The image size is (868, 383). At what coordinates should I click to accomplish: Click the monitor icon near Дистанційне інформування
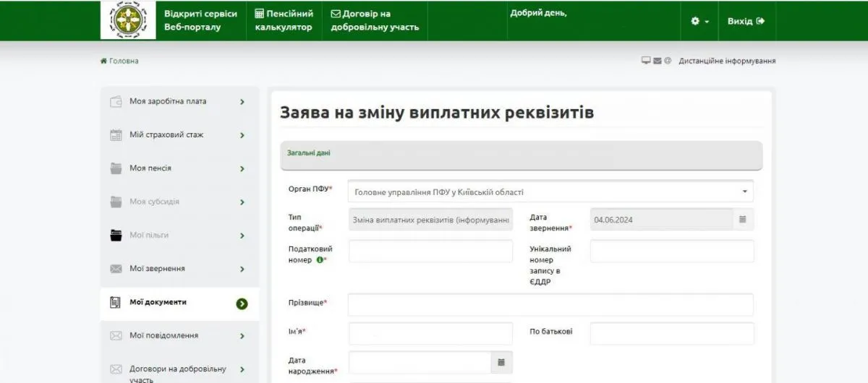[646, 61]
